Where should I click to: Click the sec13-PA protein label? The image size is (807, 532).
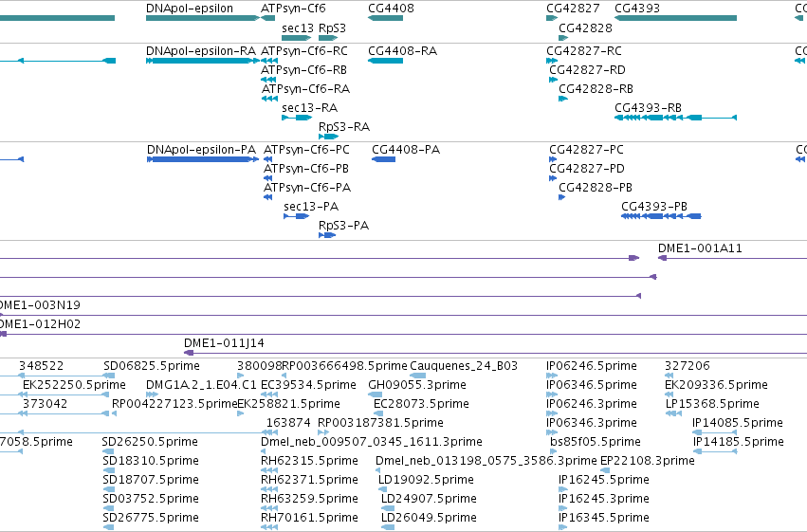(x=311, y=207)
